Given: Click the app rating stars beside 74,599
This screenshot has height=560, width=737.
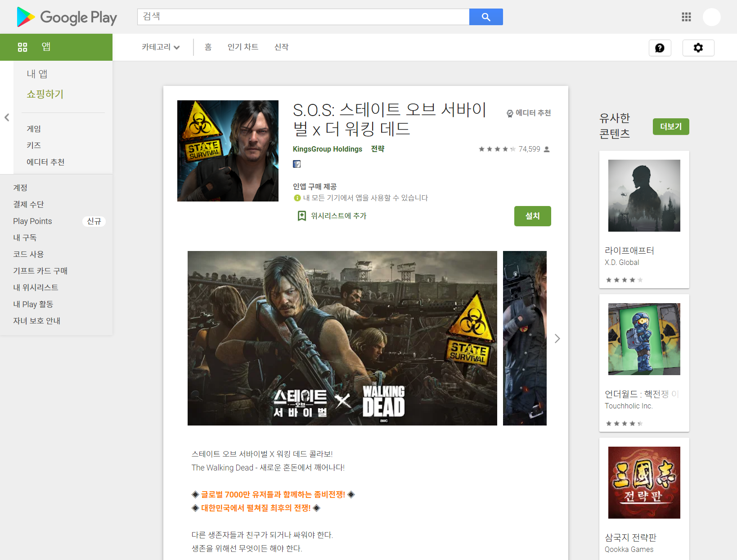Looking at the screenshot, I should click(497, 149).
